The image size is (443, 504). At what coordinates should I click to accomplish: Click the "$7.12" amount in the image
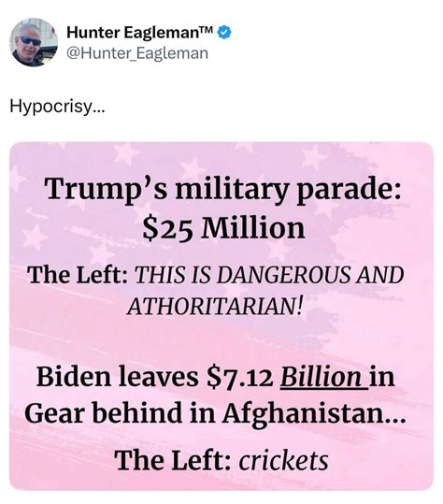click(241, 378)
